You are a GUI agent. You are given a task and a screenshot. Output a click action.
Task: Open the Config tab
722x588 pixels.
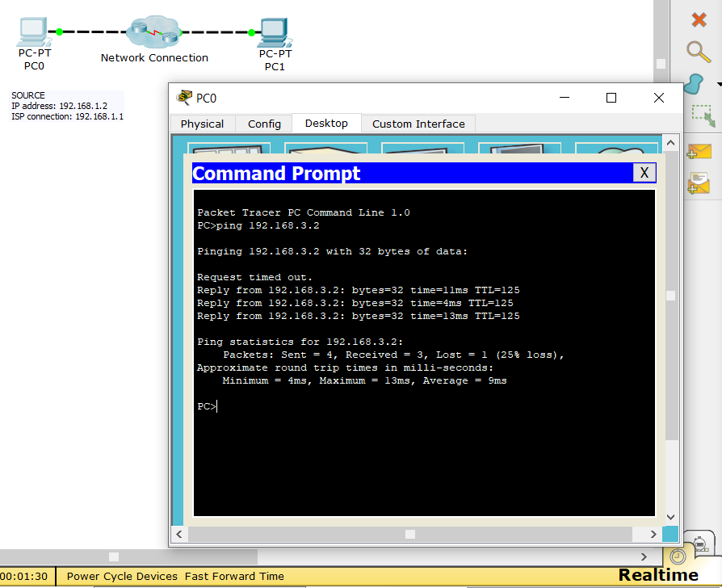pos(264,124)
